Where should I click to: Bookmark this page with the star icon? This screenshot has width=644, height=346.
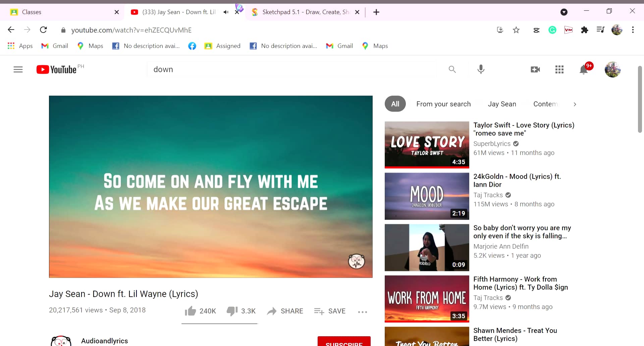point(516,30)
